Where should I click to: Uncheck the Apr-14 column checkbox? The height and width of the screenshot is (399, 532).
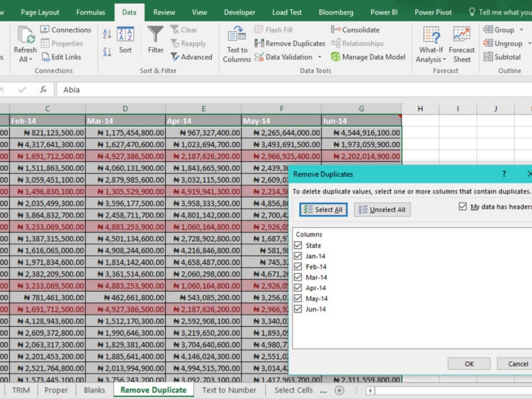298,287
